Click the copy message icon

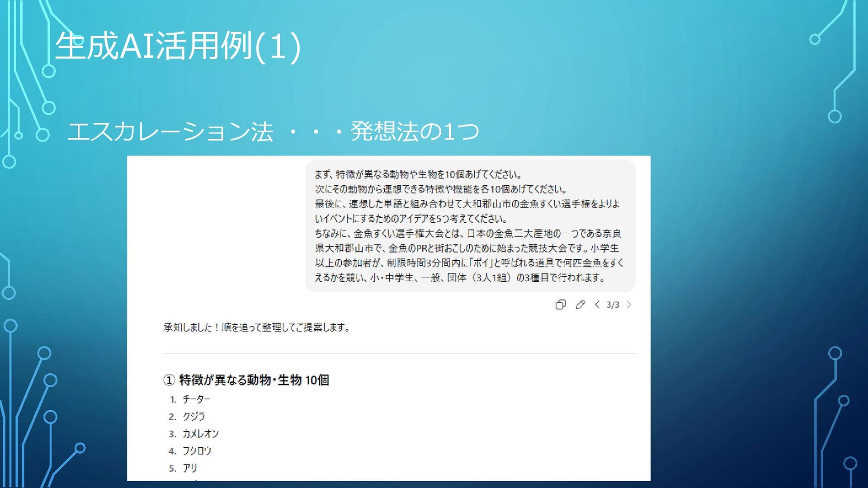pos(560,305)
